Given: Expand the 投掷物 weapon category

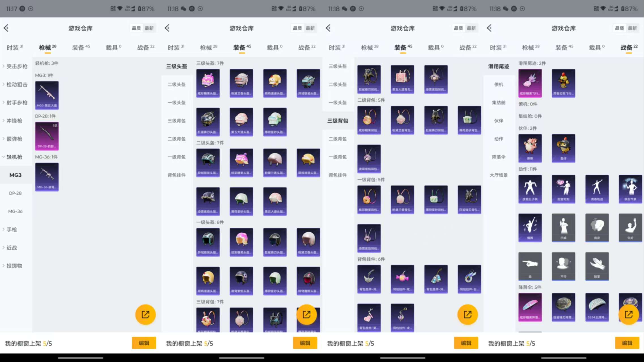Looking at the screenshot, I should point(14,266).
